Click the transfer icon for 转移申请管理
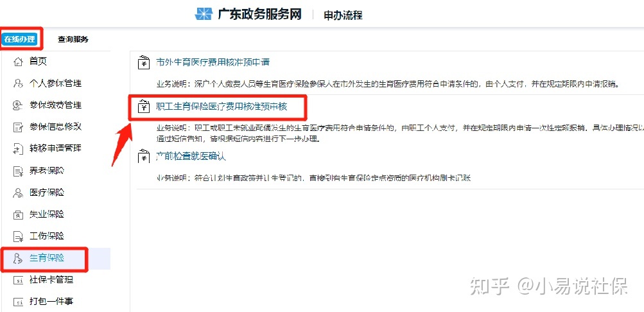This screenshot has height=312, width=644. click(x=18, y=149)
